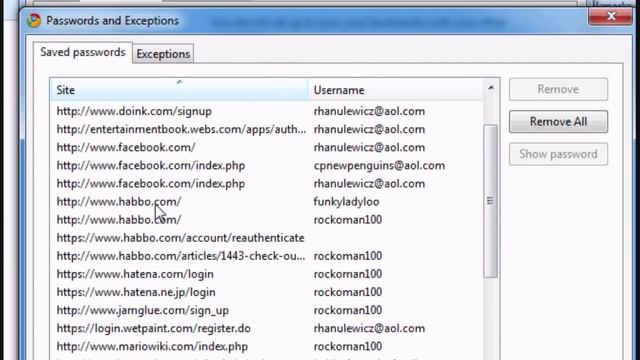Click the Show password button

(558, 154)
